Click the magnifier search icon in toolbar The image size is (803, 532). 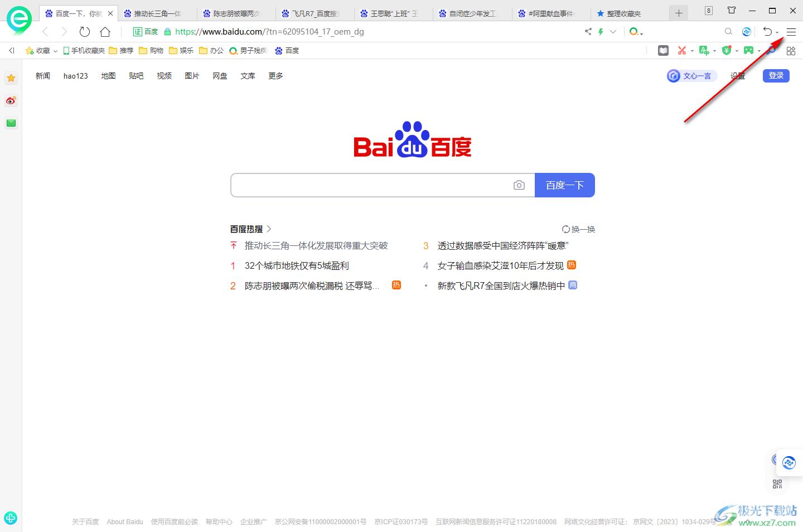(728, 32)
